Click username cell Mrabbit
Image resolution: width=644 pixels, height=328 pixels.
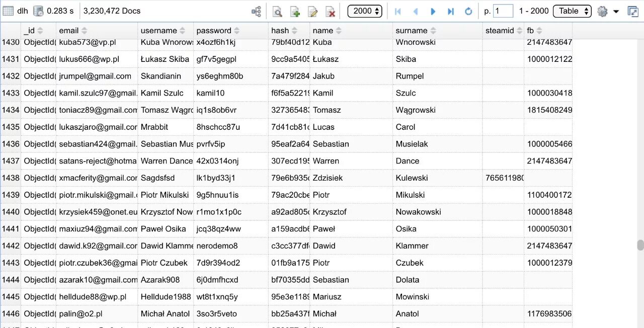tap(166, 127)
